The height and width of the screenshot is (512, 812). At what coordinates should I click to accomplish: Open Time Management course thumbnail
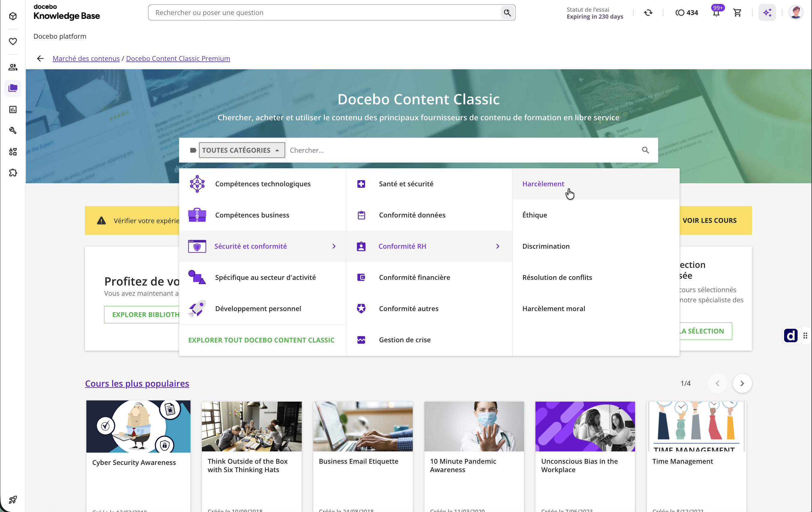pos(696,427)
